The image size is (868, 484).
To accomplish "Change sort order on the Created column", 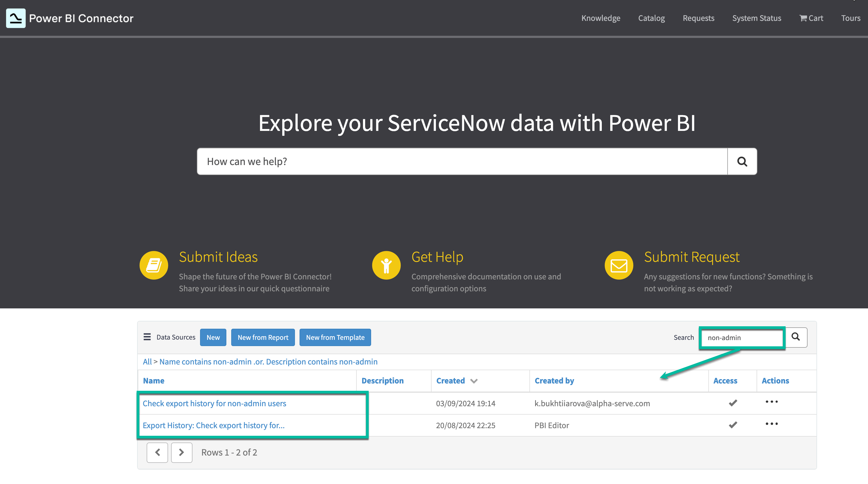I will coord(474,380).
